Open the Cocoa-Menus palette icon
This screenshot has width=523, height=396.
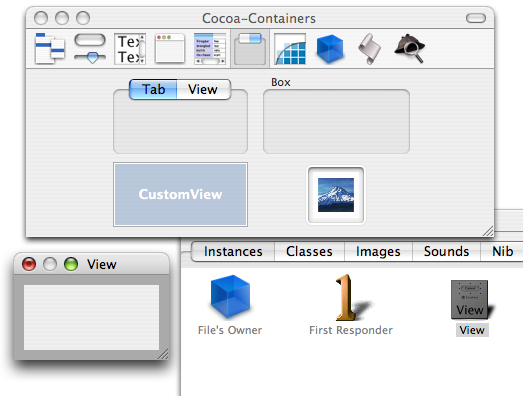pos(50,49)
